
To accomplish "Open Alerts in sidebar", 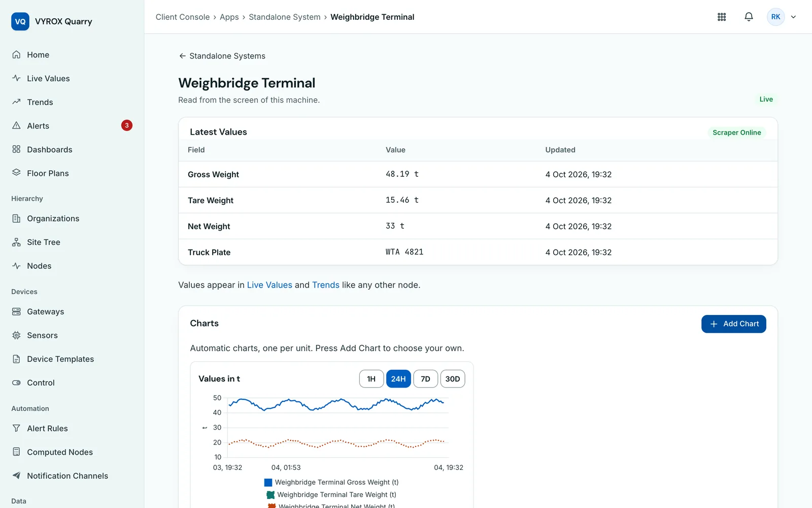I will click(38, 126).
